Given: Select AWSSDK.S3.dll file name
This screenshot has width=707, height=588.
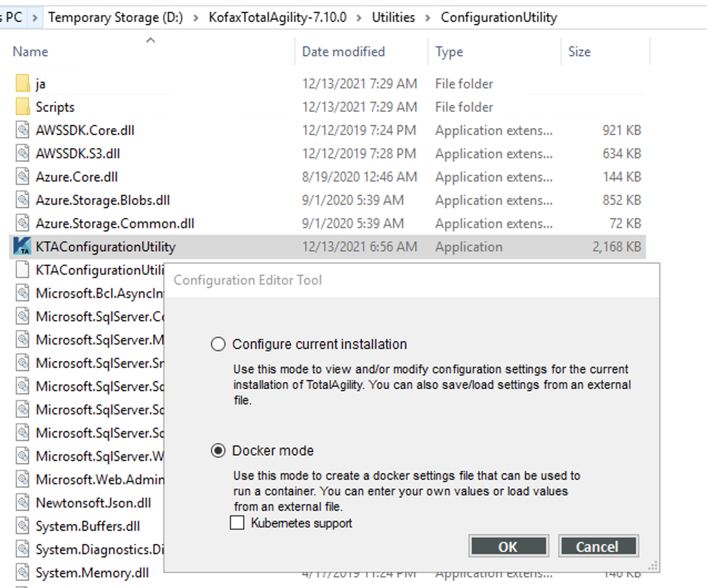Looking at the screenshot, I should pyautogui.click(x=78, y=153).
